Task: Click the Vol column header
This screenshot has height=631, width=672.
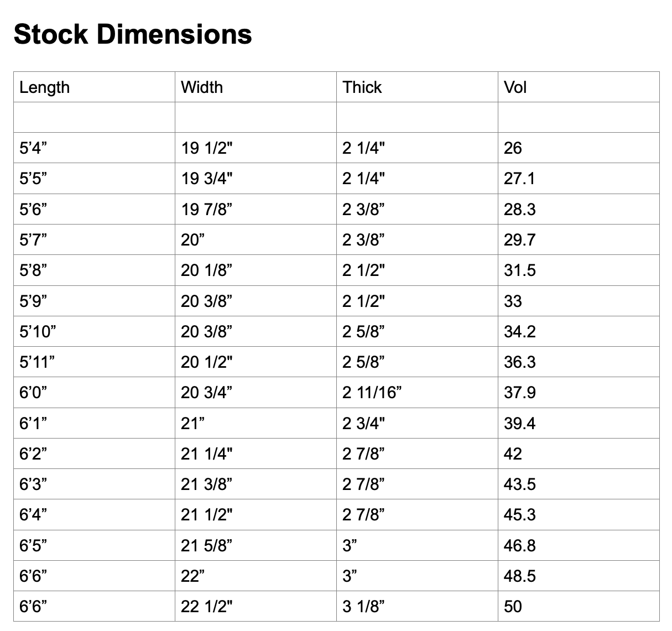Action: point(515,87)
